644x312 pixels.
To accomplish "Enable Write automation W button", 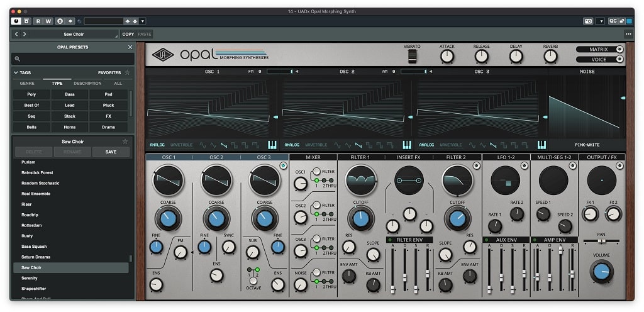I will click(x=48, y=21).
